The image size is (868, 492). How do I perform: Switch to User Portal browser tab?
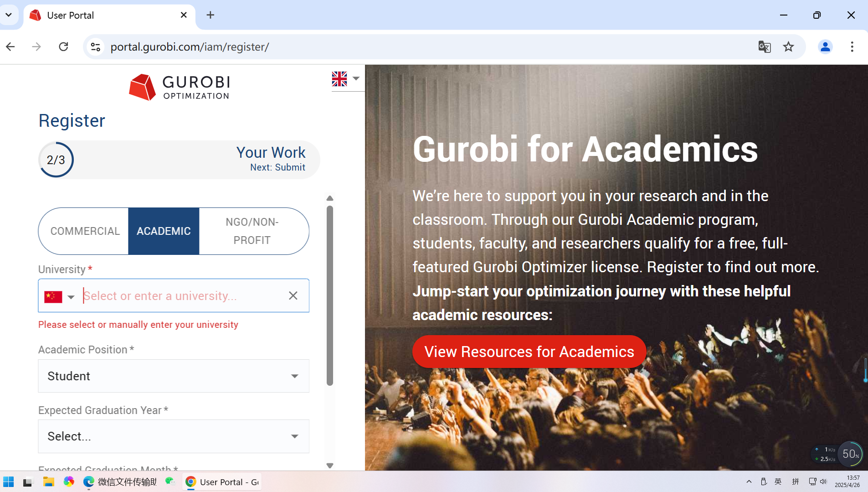click(x=109, y=15)
